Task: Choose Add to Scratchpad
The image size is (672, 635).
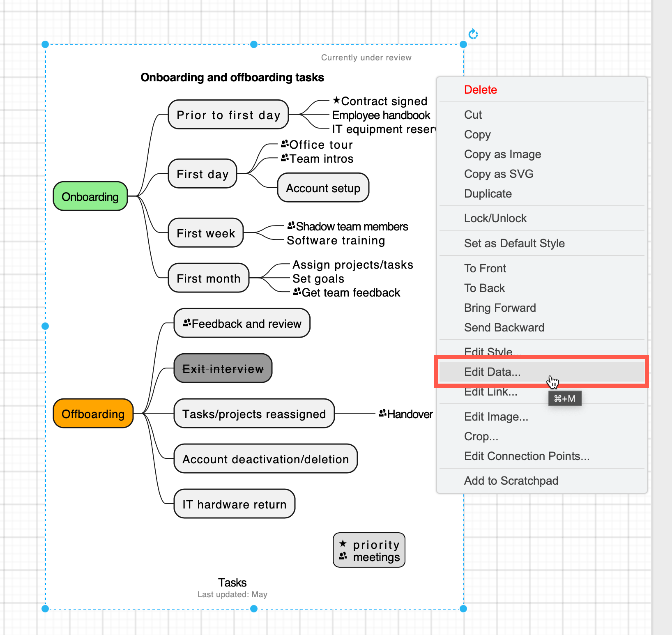Action: coord(511,481)
